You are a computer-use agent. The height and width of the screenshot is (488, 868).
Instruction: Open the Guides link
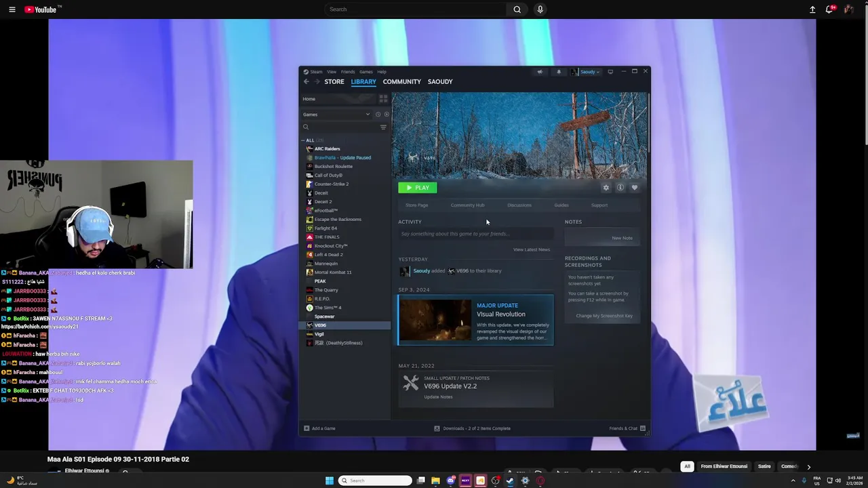pyautogui.click(x=561, y=205)
